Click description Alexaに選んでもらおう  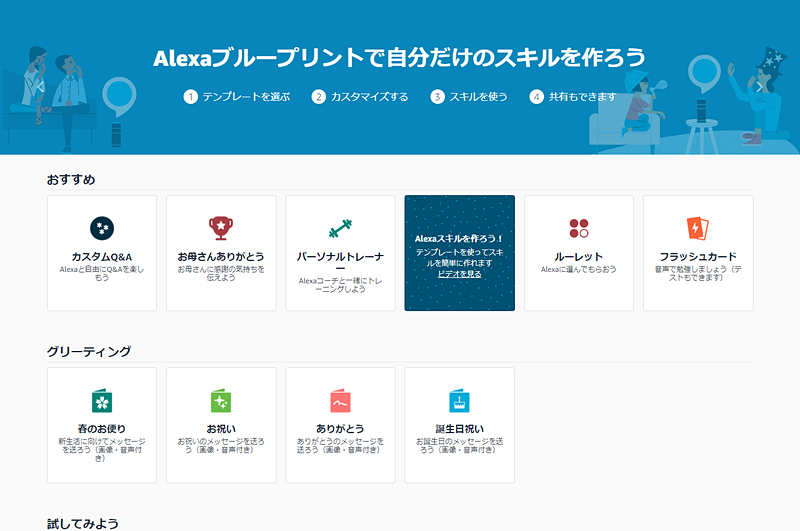(579, 269)
